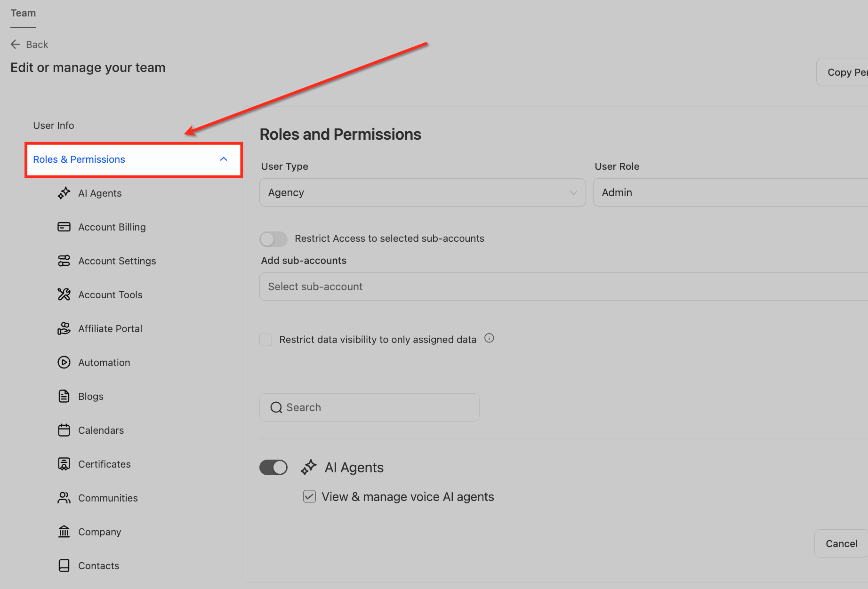Screen dimensions: 868x589
Task: Check Restrict data visibility to assigned data
Action: pyautogui.click(x=266, y=340)
